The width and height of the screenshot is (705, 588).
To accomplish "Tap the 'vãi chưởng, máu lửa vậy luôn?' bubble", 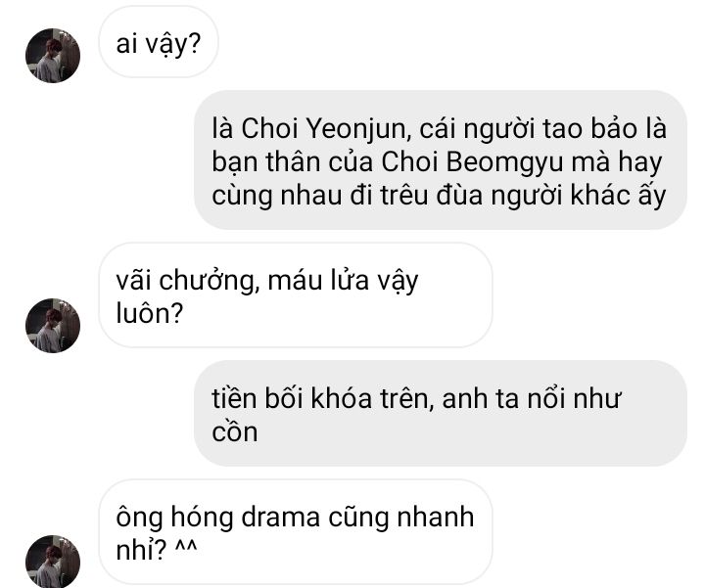I will [296, 295].
